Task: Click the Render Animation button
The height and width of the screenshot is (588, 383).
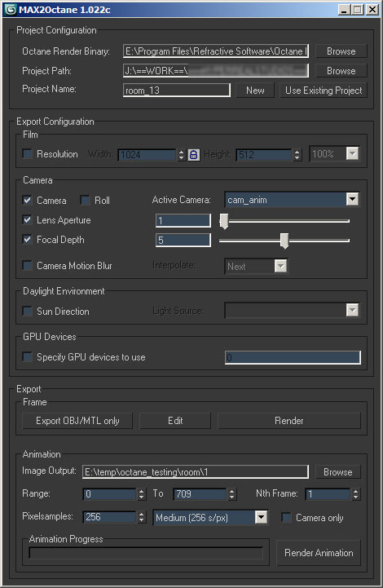Action: (319, 553)
